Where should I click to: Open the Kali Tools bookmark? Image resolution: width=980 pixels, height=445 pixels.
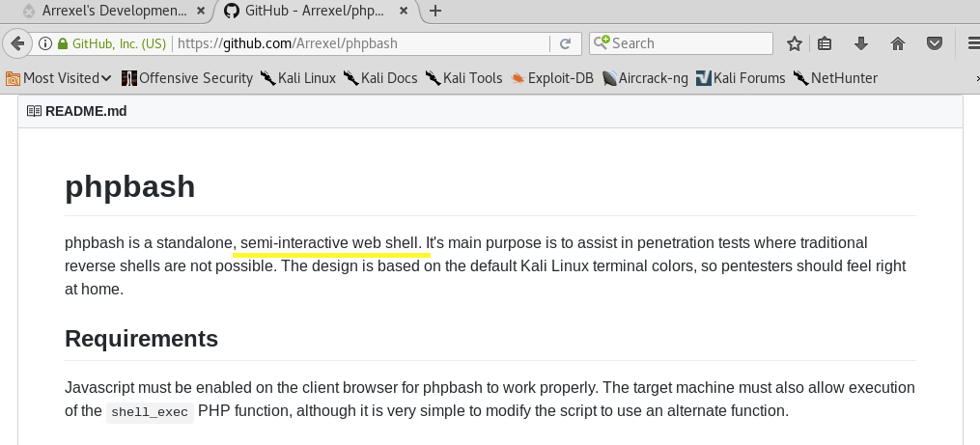[463, 78]
